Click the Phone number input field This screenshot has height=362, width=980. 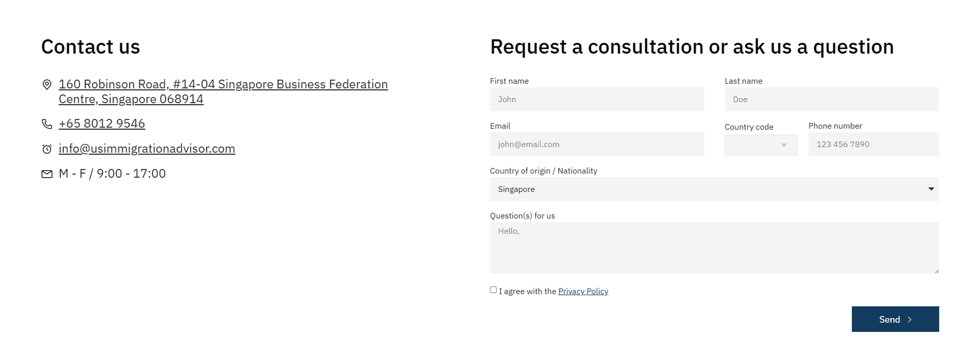coord(873,144)
